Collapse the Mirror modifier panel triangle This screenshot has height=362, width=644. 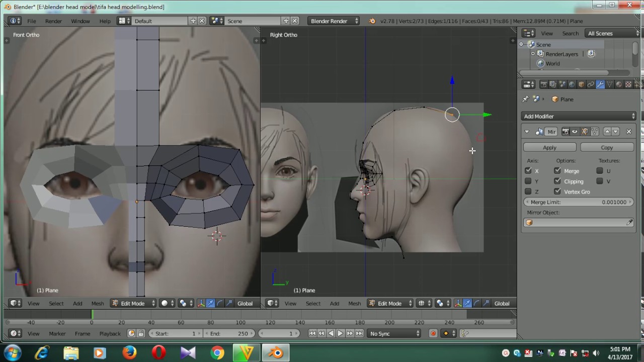point(527,132)
